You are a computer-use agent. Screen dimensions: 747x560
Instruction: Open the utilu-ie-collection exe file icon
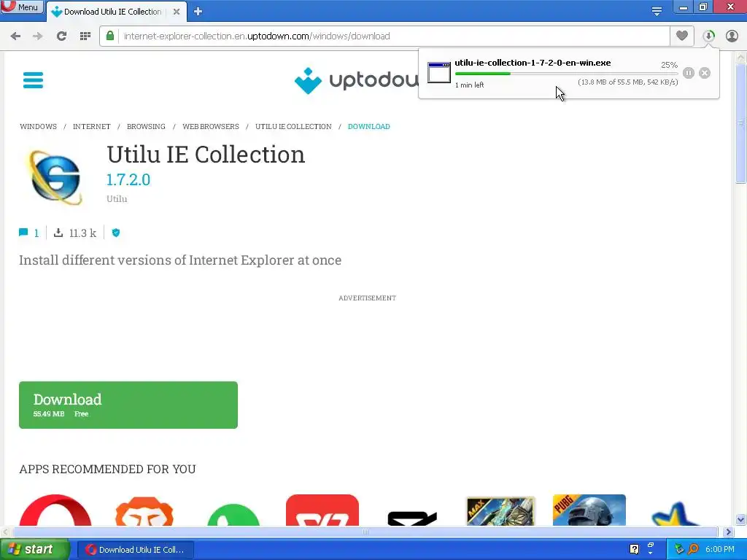(438, 73)
